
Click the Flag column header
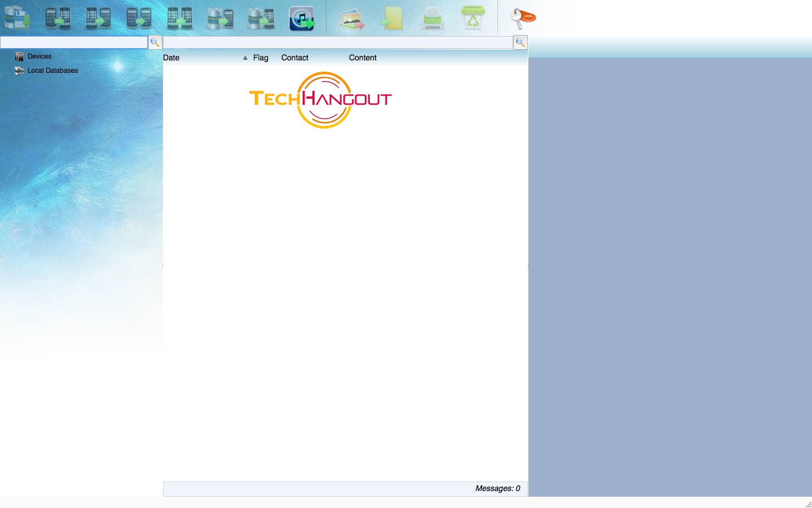tap(261, 58)
